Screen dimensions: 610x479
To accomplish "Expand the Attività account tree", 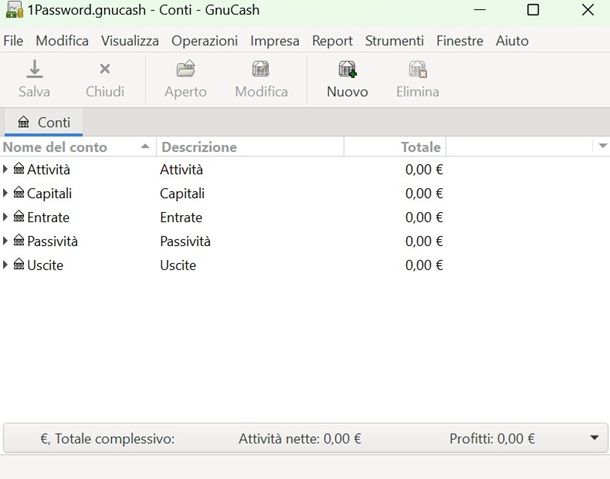I will (x=5, y=169).
